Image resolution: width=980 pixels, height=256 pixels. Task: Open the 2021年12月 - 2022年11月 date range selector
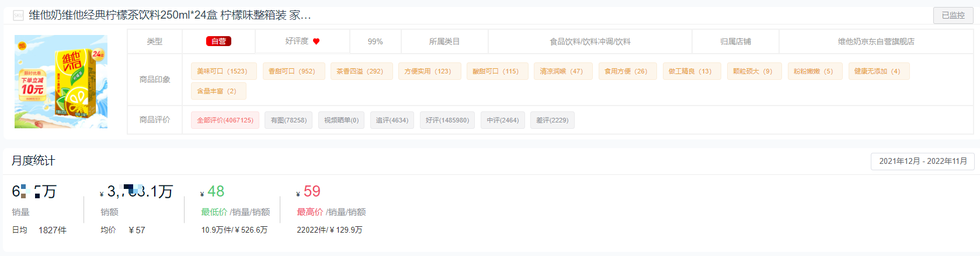[923, 161]
